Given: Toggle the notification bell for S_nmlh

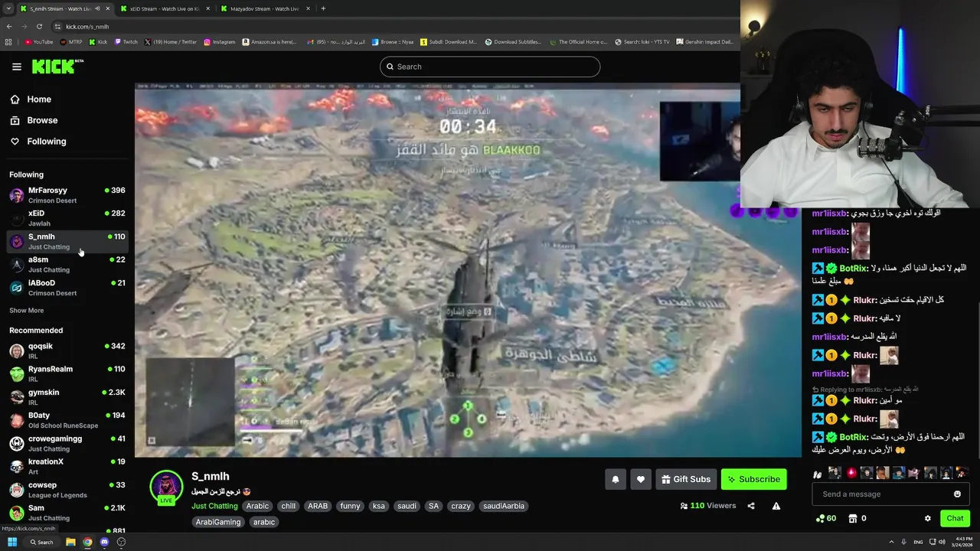Looking at the screenshot, I should tap(616, 479).
